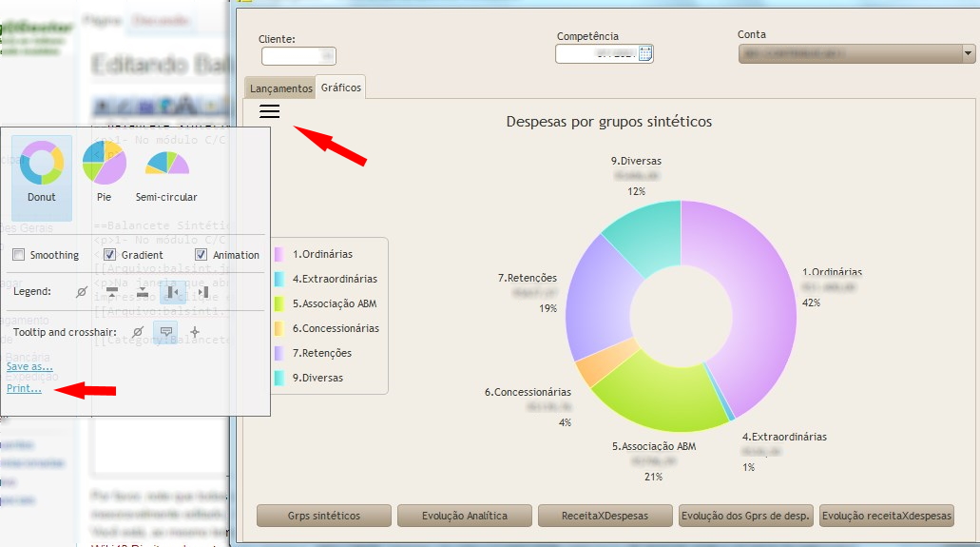This screenshot has width=980, height=547.
Task: Choose the Semi-circular chart type
Action: click(x=166, y=173)
